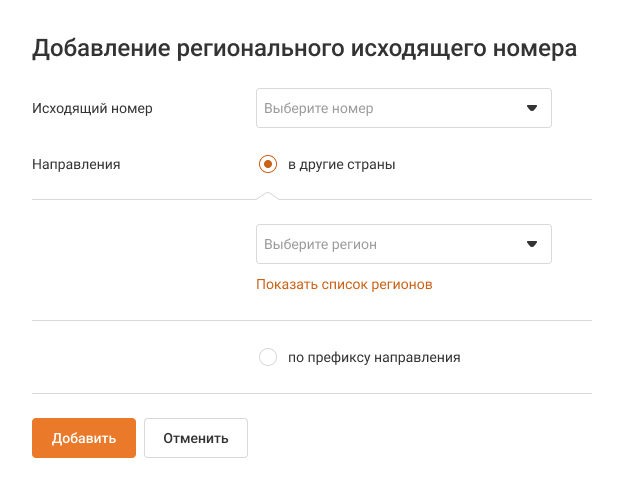Click the 'в другие страны' option label
This screenshot has width=624, height=490.
pyautogui.click(x=341, y=165)
